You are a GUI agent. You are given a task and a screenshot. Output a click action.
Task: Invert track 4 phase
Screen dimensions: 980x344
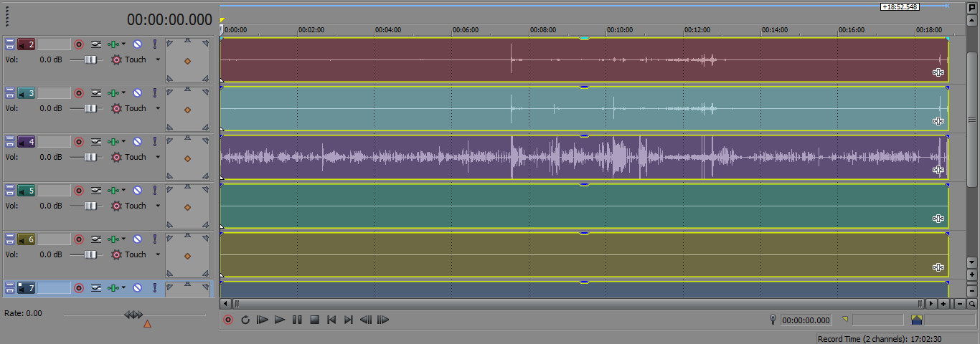(96, 142)
